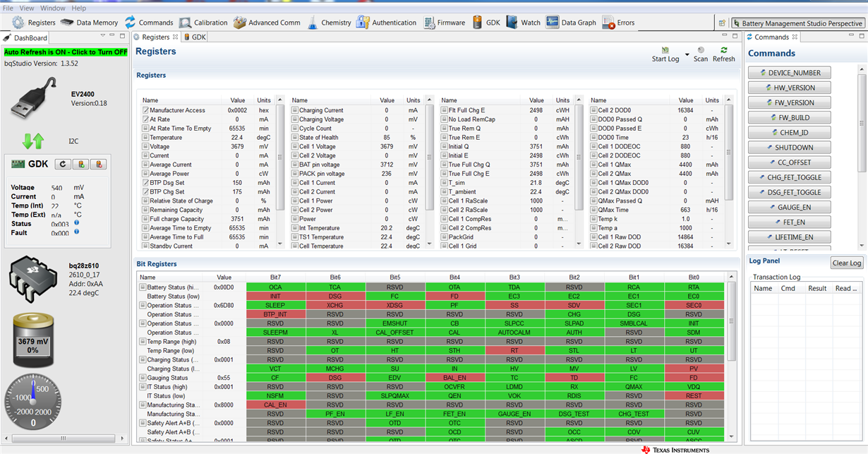Collapse the Battery Status (high) bit row
The width and height of the screenshot is (868, 454).
pyautogui.click(x=143, y=287)
